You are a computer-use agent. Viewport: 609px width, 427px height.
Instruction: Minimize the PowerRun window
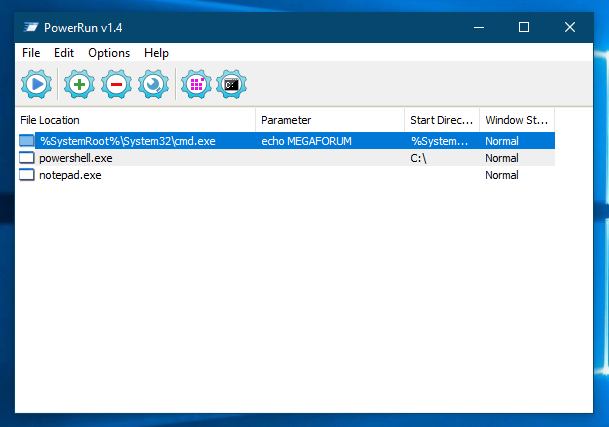[x=479, y=27]
